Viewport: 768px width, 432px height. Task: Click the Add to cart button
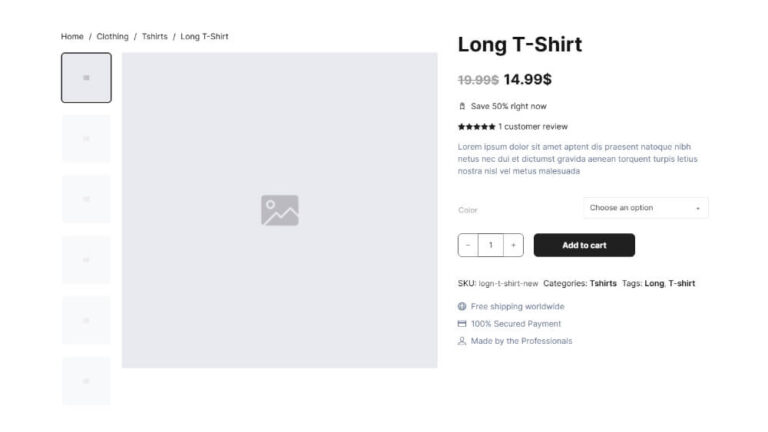click(584, 245)
